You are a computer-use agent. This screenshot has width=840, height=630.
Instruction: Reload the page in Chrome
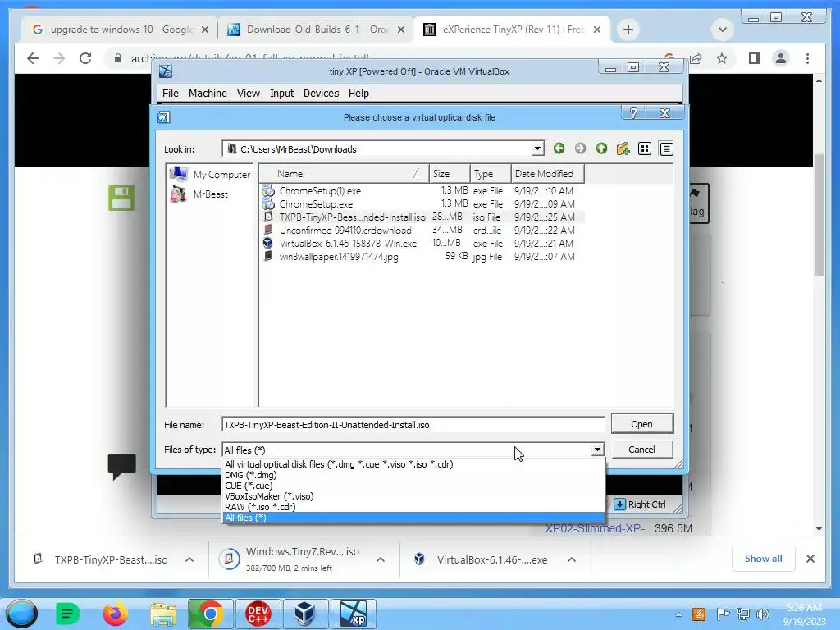point(85,58)
